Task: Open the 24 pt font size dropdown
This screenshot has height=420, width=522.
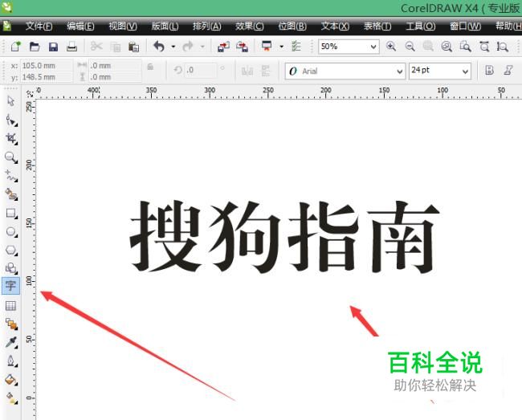Action: tap(465, 71)
